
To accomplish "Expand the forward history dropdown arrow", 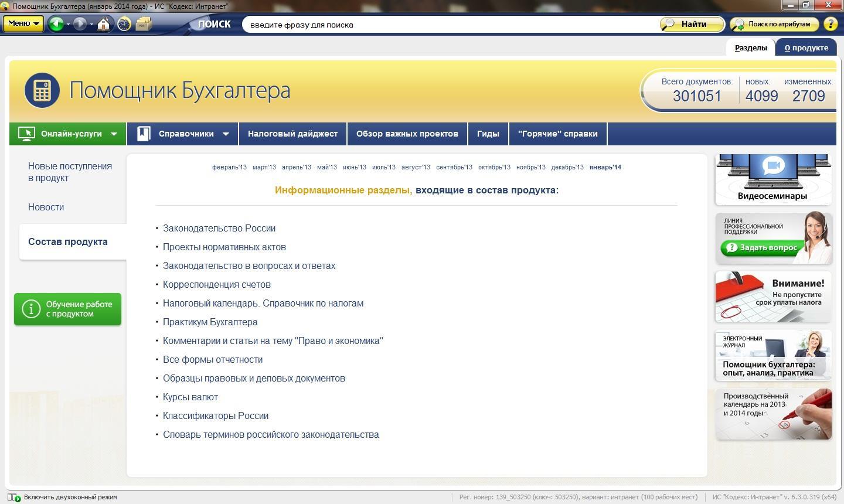I will pyautogui.click(x=91, y=24).
